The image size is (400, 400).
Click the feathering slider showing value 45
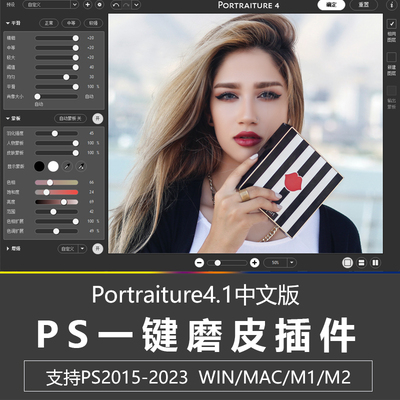[57, 133]
